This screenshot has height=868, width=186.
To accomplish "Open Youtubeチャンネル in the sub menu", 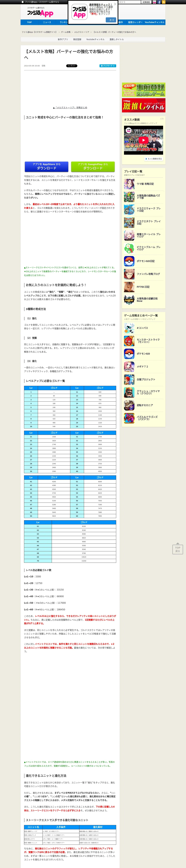I will point(95,39).
